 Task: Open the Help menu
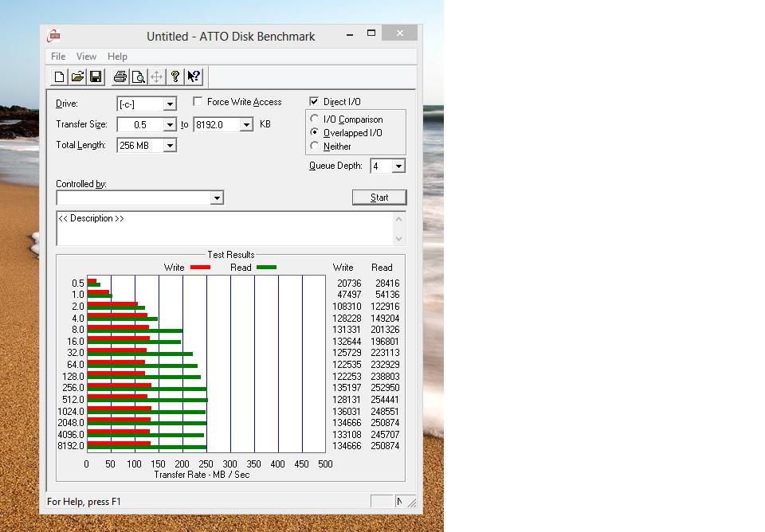(117, 57)
